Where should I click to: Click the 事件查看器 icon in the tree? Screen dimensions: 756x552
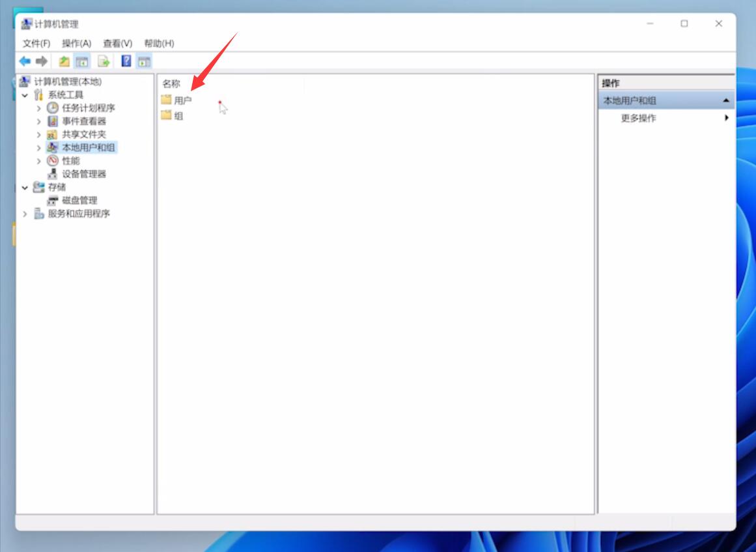pos(53,121)
